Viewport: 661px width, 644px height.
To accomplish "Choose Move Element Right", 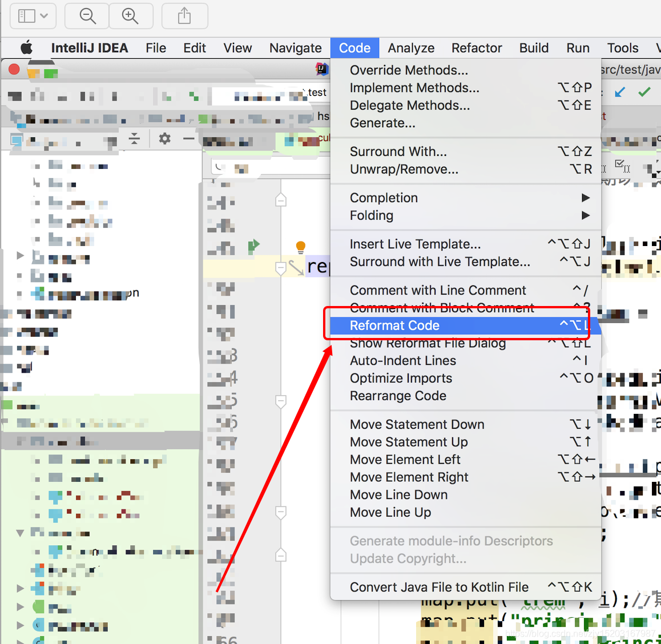I will tap(465, 477).
